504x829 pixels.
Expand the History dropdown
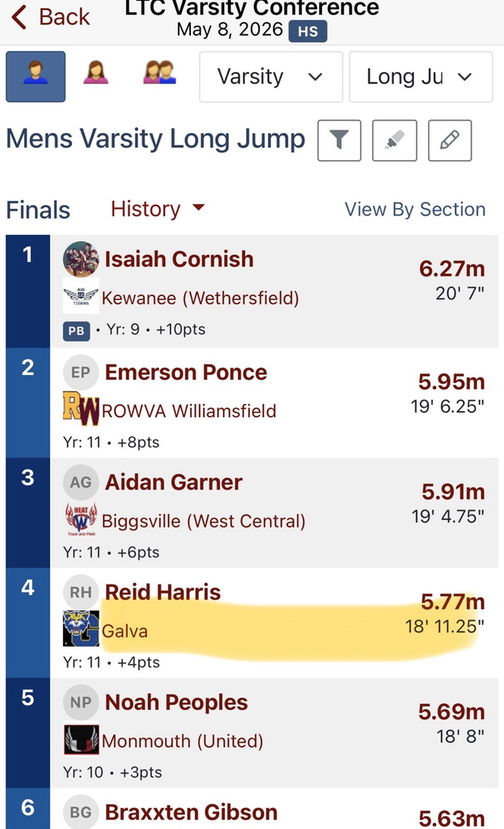158,209
